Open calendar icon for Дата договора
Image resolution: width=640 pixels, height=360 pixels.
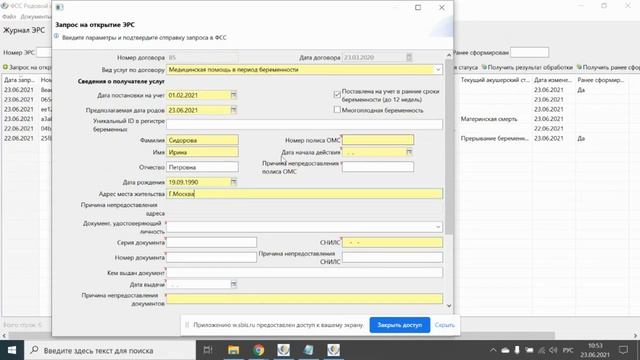click(x=409, y=58)
